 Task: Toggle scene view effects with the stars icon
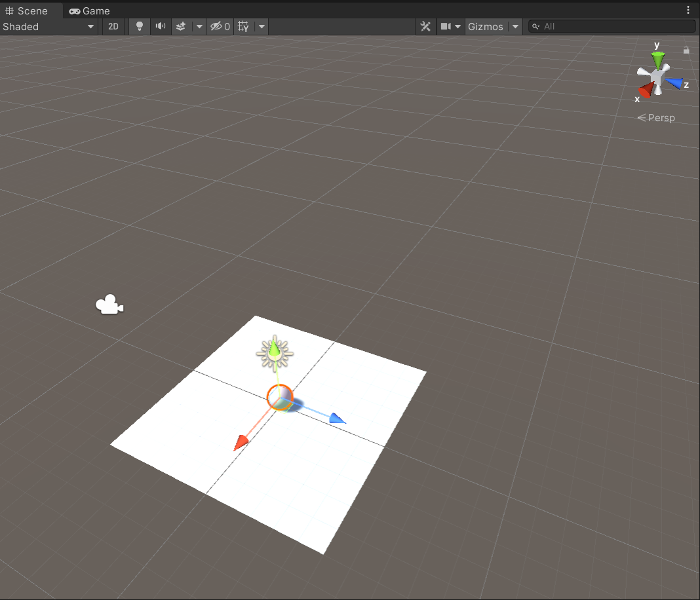coord(181,26)
